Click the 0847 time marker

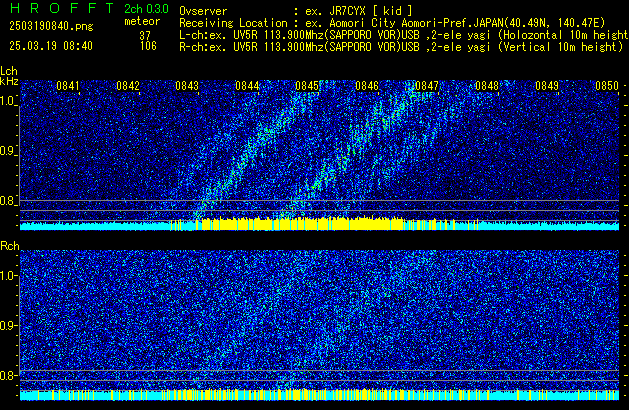point(427,86)
